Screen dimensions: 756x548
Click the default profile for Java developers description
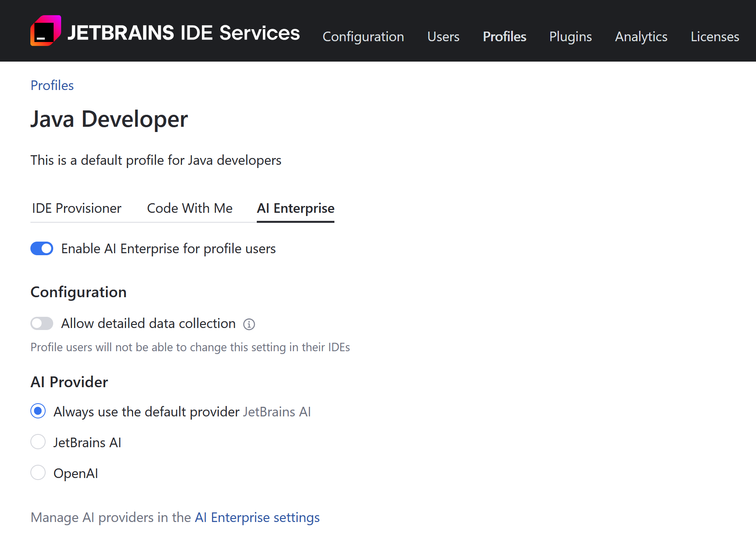pyautogui.click(x=156, y=160)
